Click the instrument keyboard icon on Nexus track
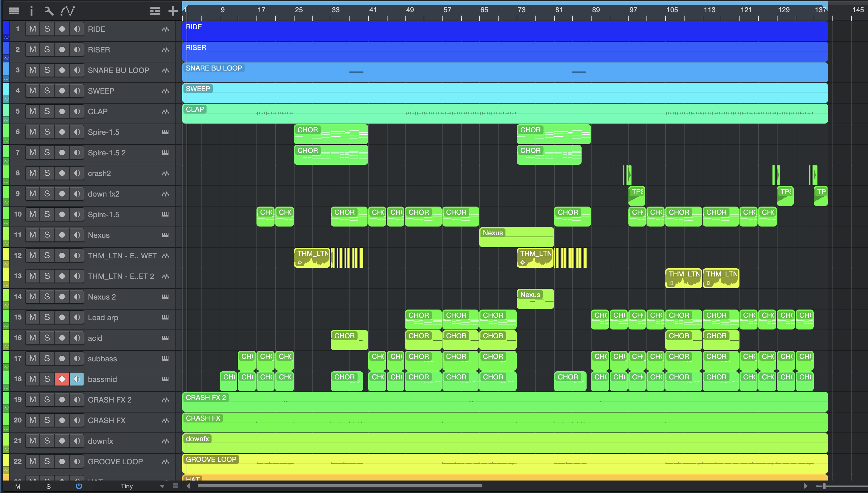This screenshot has height=493, width=868. [165, 235]
